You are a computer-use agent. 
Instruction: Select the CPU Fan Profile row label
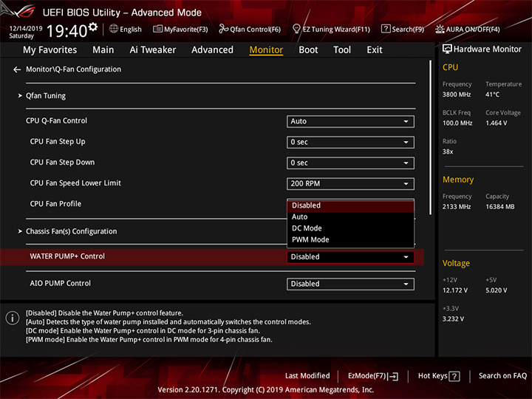[x=55, y=204]
